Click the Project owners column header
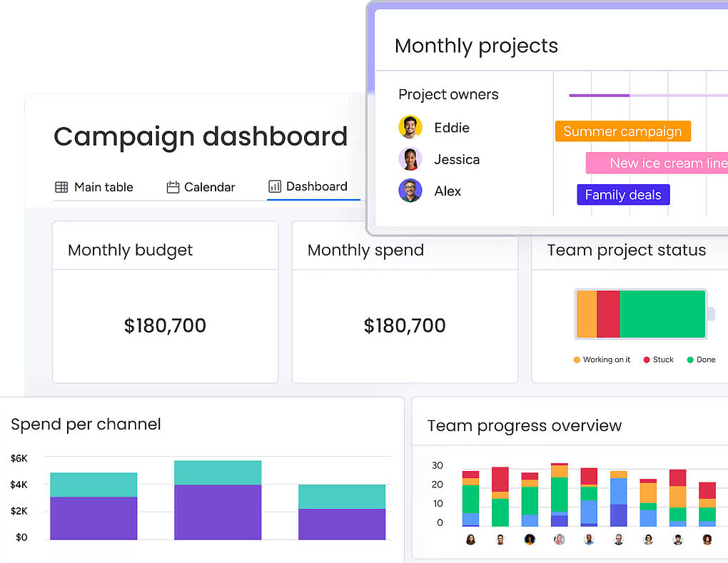This screenshot has height=563, width=728. point(448,95)
